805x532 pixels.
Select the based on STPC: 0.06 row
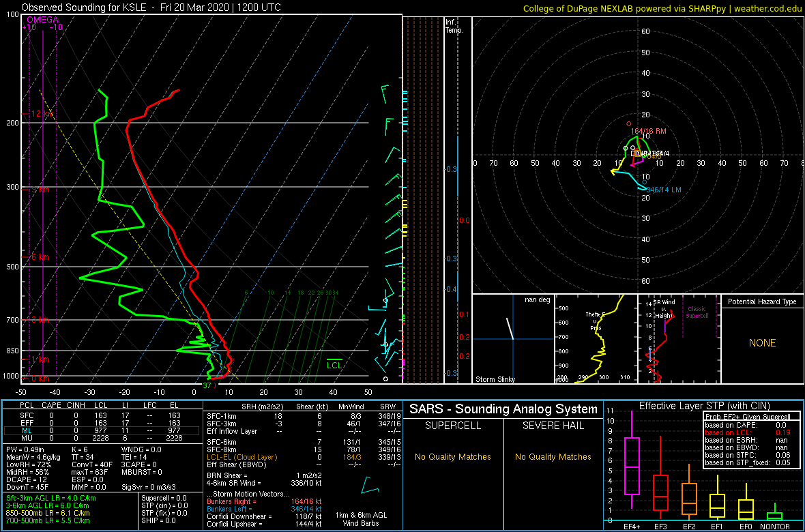[x=748, y=456]
